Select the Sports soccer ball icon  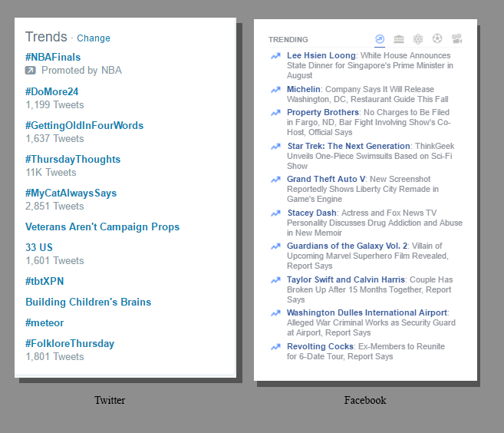437,38
